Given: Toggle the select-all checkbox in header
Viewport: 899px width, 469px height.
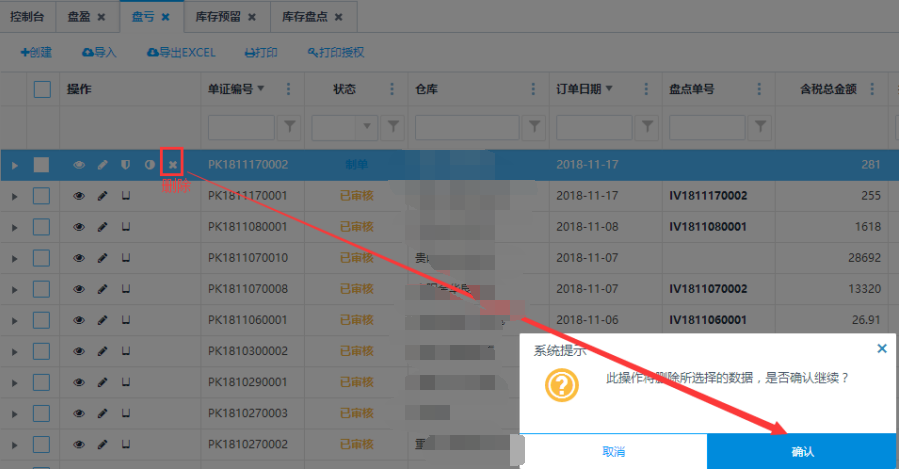Looking at the screenshot, I should [x=42, y=89].
